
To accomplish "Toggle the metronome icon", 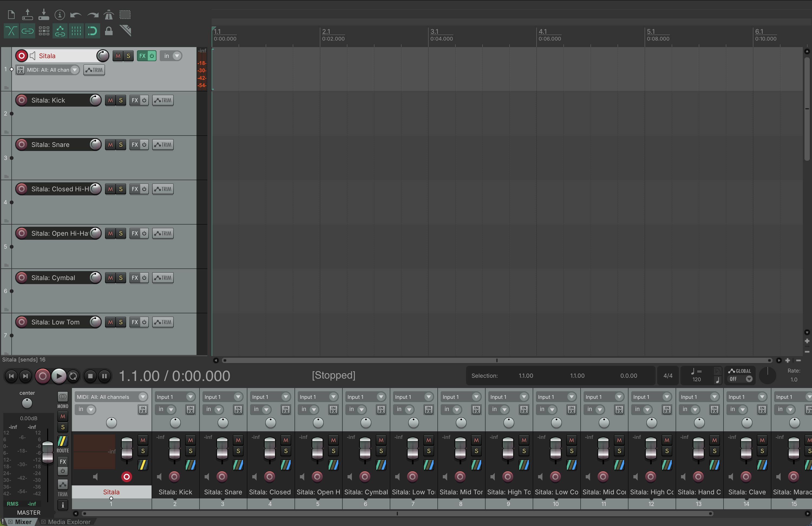I will tap(109, 15).
